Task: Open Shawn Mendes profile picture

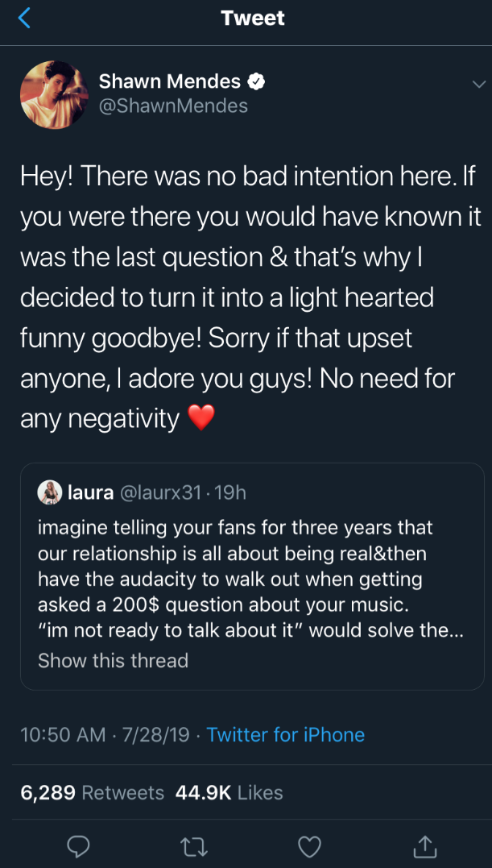Action: [54, 93]
